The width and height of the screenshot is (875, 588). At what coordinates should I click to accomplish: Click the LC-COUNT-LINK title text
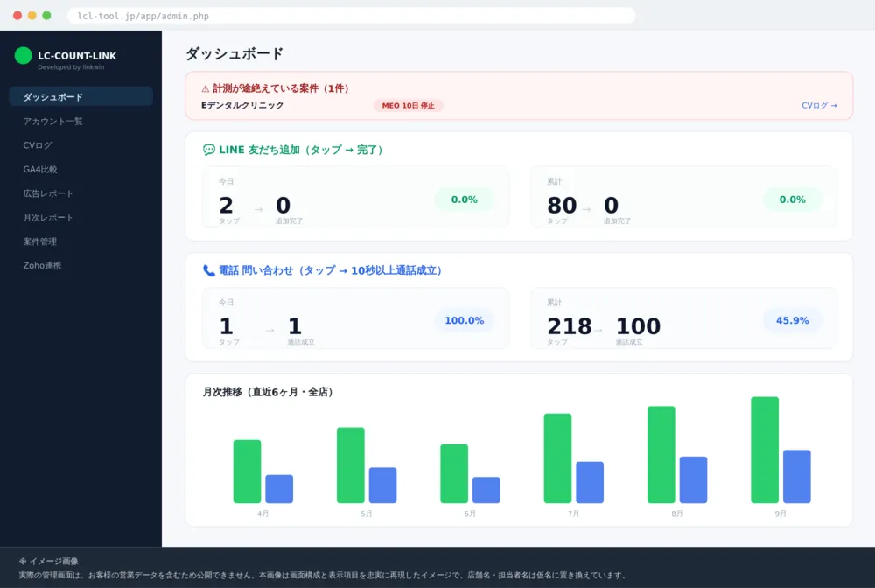(x=77, y=56)
